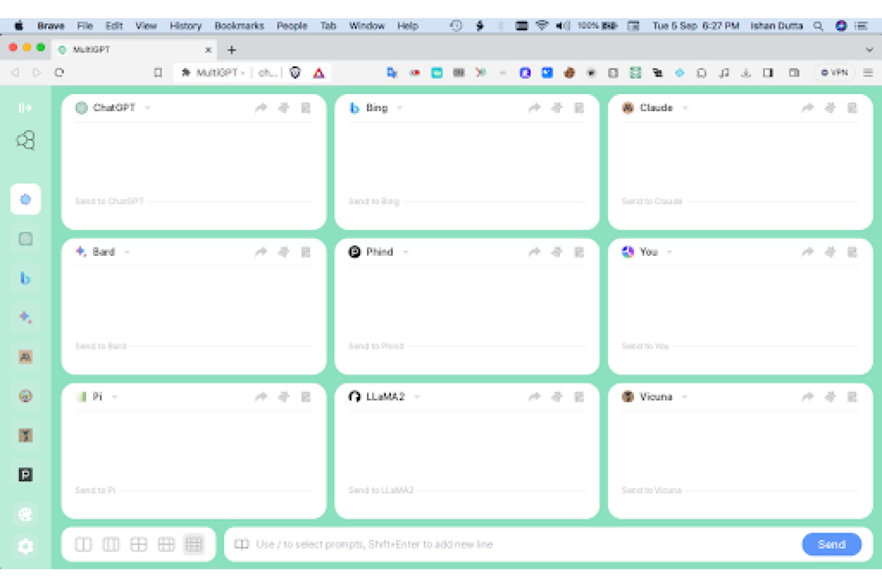Expand the Pi bot selector dropdown
This screenshot has height=588, width=882.
[x=115, y=397]
